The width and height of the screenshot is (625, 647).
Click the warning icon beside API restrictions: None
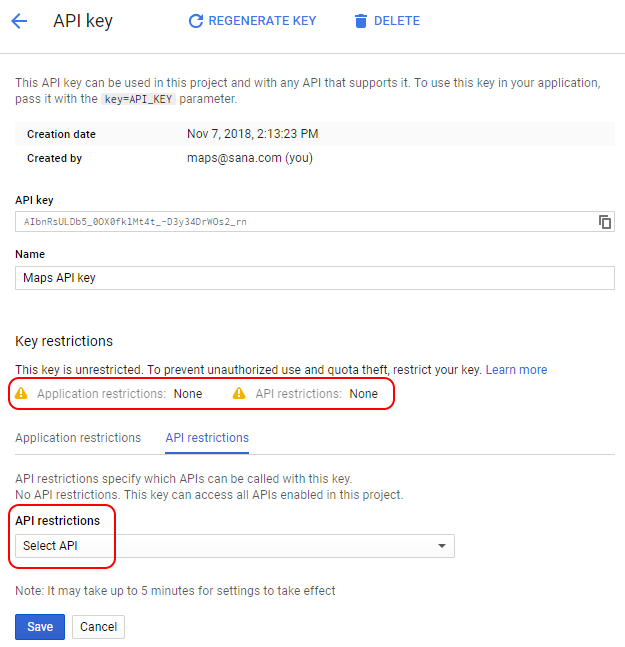pos(239,393)
